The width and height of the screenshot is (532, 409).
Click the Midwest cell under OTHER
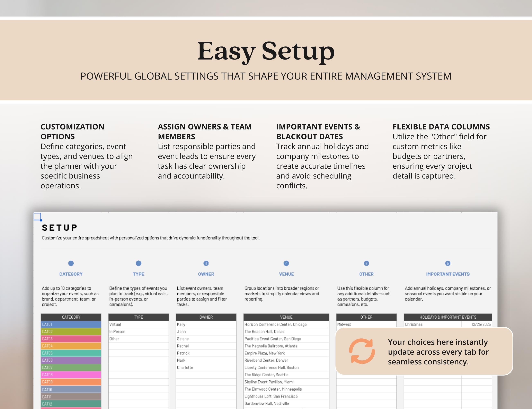(x=366, y=324)
